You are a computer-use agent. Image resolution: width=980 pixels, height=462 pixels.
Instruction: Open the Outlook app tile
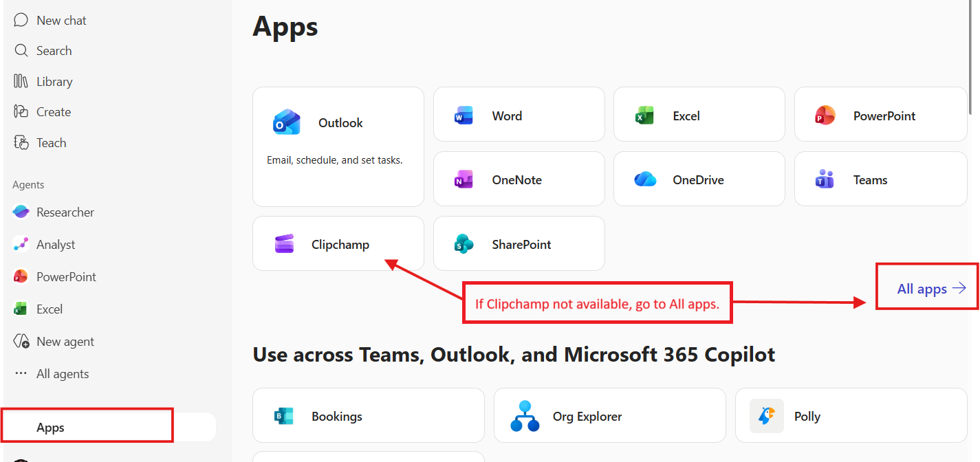[338, 146]
